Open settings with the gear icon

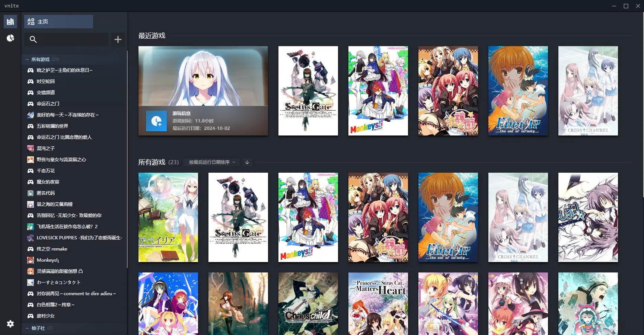(10, 324)
